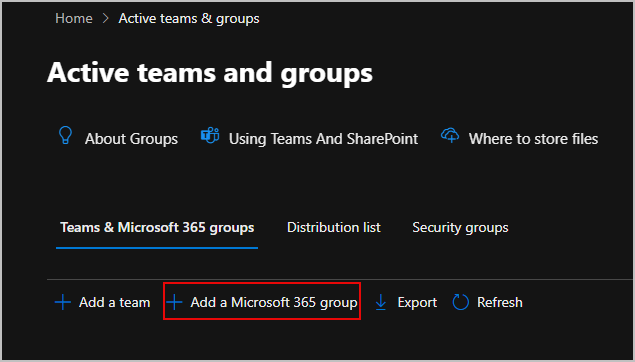Click the Add a team button

(102, 302)
